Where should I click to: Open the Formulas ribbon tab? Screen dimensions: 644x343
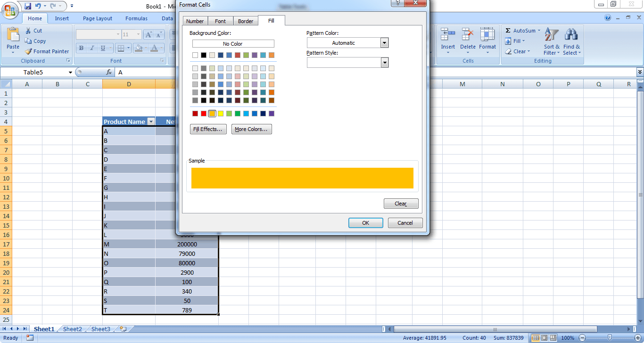(x=136, y=18)
